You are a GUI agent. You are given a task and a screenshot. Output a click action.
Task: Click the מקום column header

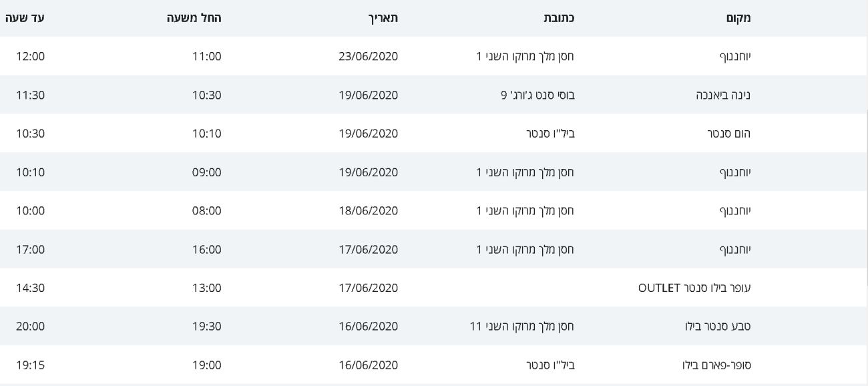[x=737, y=18]
